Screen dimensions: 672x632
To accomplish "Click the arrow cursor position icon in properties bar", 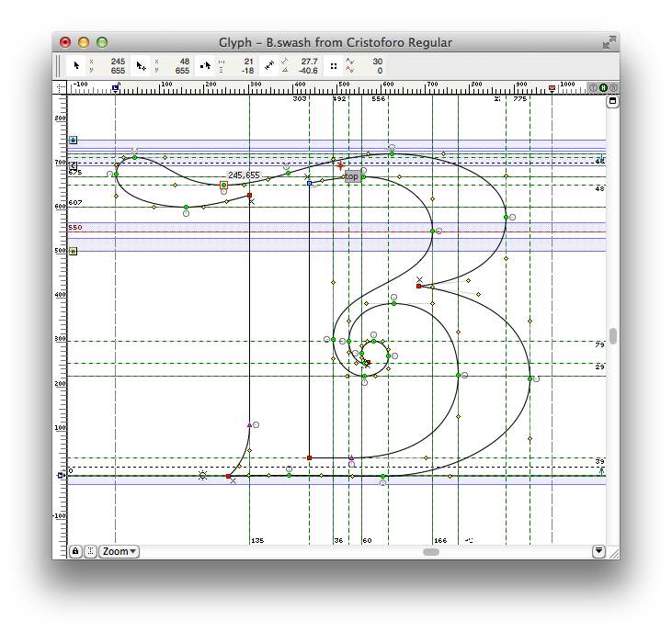I will [x=76, y=65].
